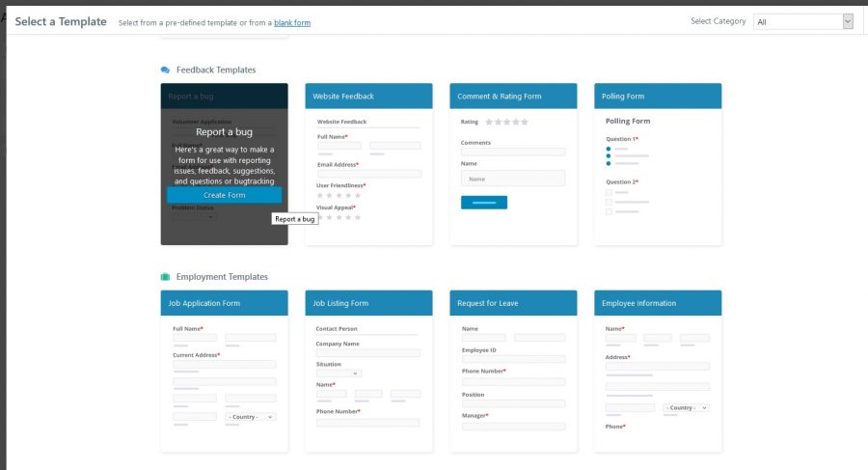The image size is (868, 470).
Task: Click Phone Number field in Job Listing Form
Action: (x=368, y=423)
